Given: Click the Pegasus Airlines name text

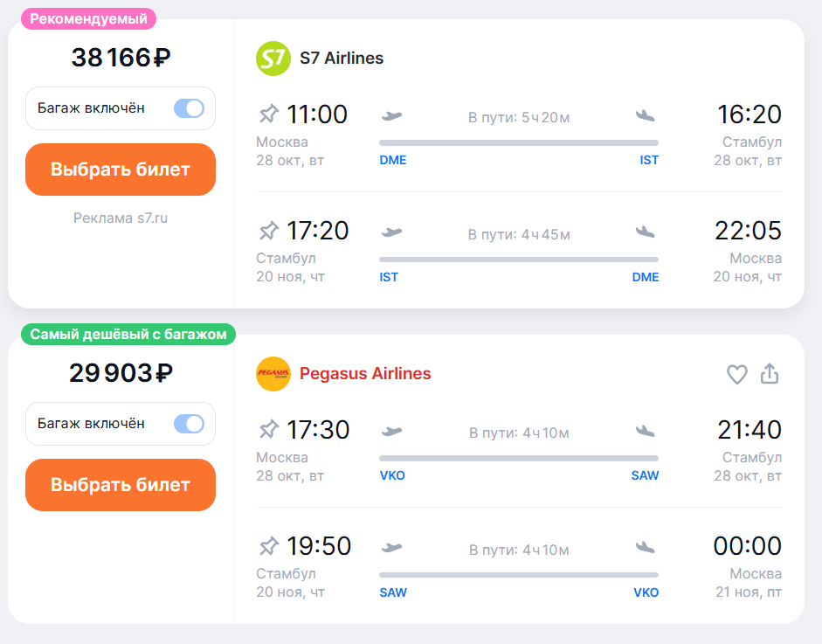Looking at the screenshot, I should (365, 373).
